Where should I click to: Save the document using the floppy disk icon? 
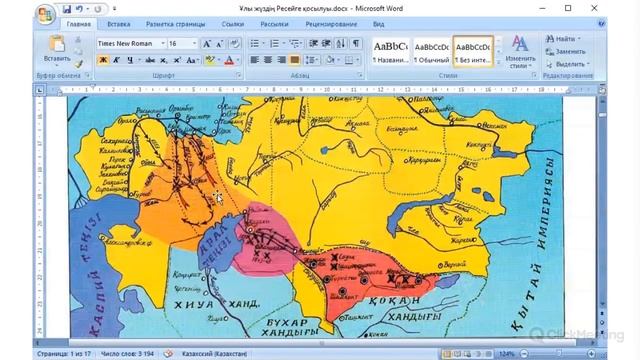tap(67, 9)
